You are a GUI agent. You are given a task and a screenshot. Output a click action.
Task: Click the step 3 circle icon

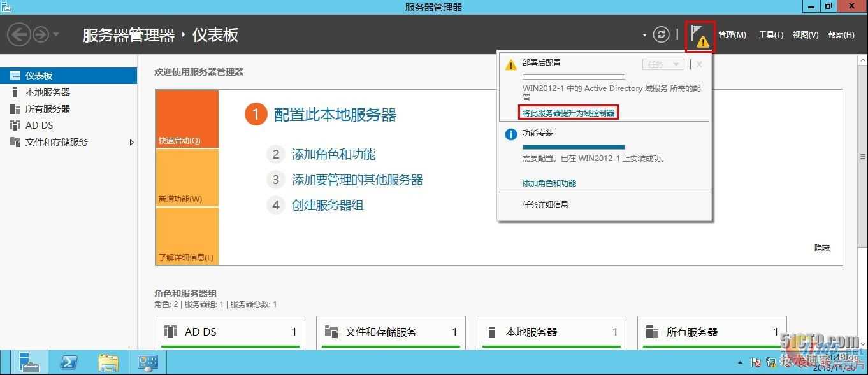click(x=275, y=180)
